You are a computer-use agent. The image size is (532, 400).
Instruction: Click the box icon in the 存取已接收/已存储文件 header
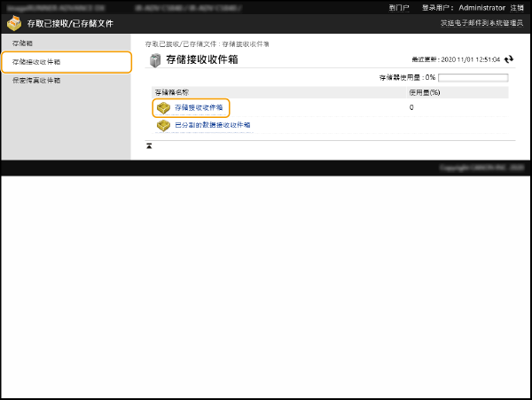click(14, 24)
